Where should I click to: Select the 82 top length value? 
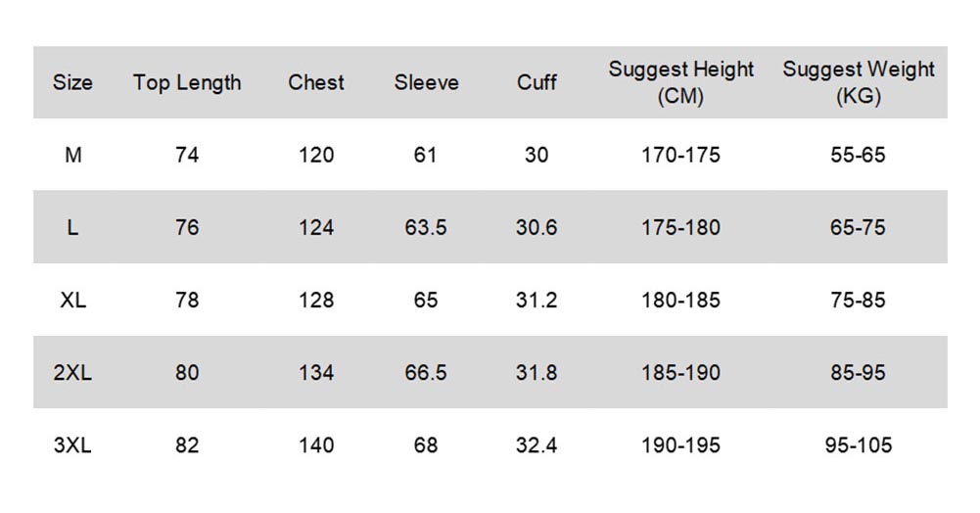tap(187, 445)
